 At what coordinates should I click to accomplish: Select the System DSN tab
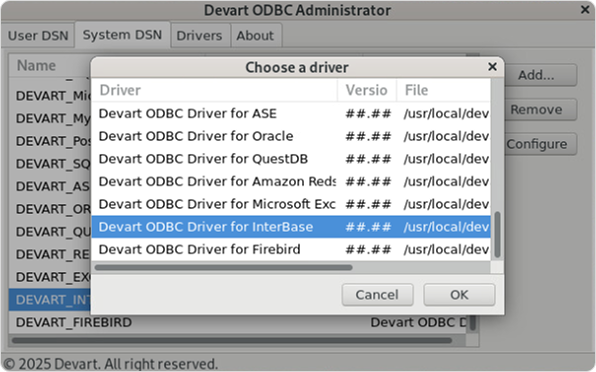pos(122,35)
